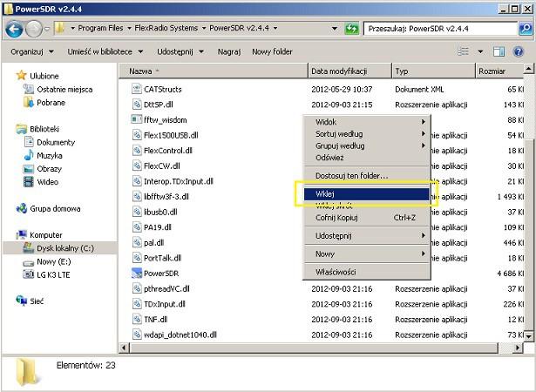Open view options dropdown arrow
This screenshot has height=392, width=536.
point(480,51)
